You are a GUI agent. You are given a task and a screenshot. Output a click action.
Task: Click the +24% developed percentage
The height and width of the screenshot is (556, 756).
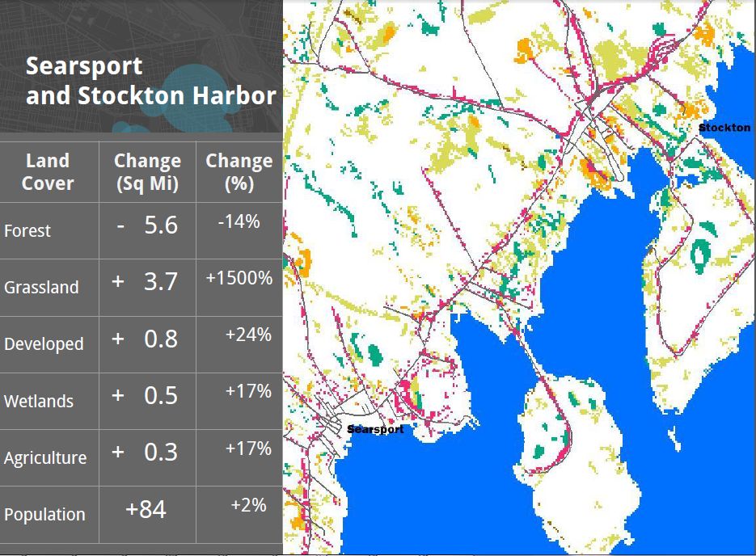point(248,335)
